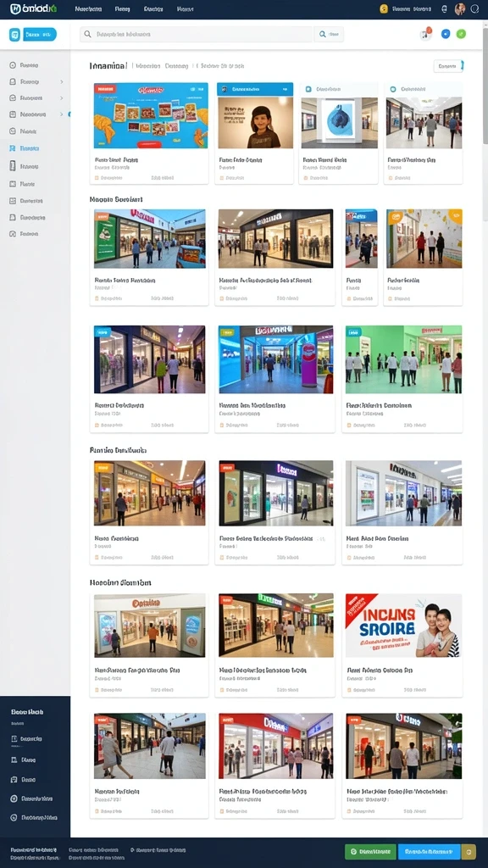The width and height of the screenshot is (488, 868).
Task: Click the green round icon in toolbar
Action: point(461,34)
